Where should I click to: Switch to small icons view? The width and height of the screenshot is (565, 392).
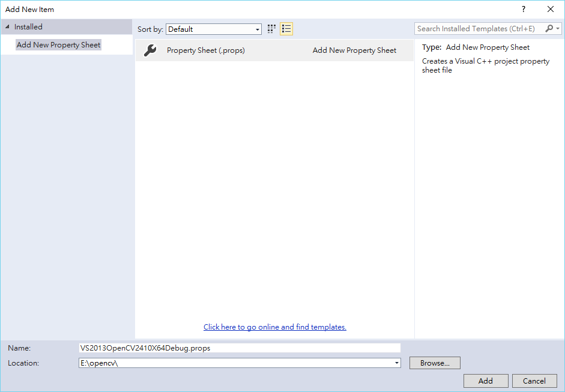pos(271,29)
